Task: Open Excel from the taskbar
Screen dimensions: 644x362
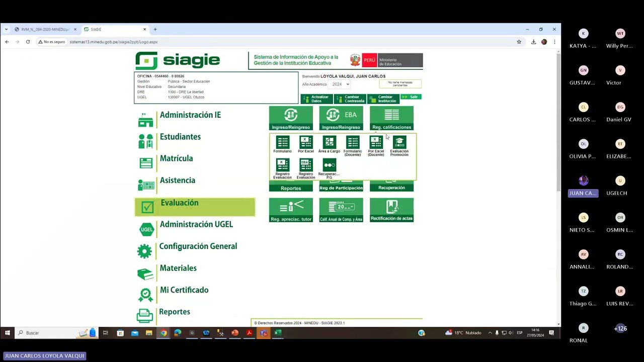Action: pyautogui.click(x=278, y=333)
